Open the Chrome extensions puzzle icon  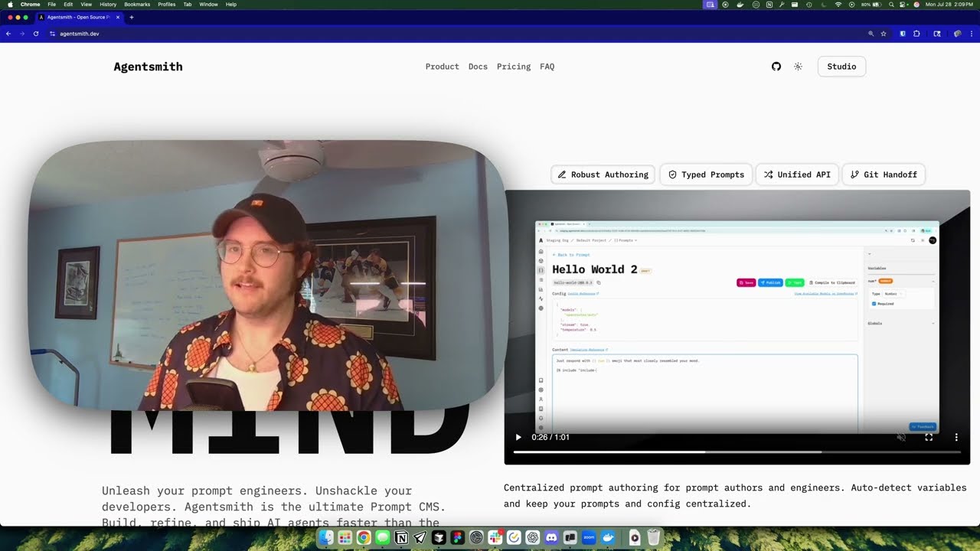(916, 34)
